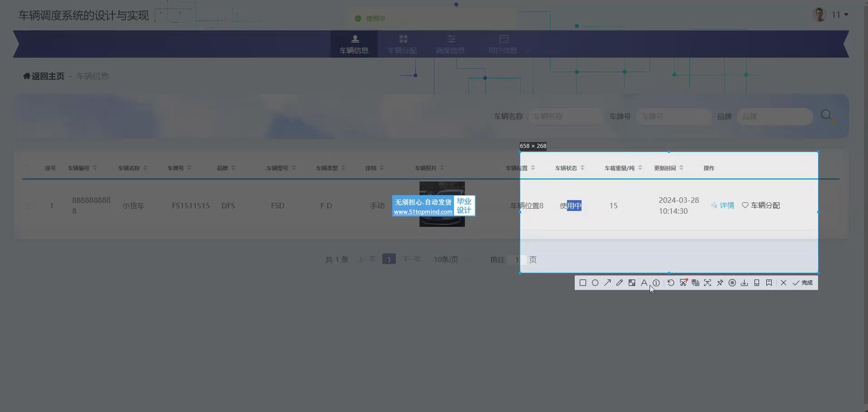Click the undo icon in screenshot toolbar
Viewport: 868px width, 412px height.
point(671,283)
